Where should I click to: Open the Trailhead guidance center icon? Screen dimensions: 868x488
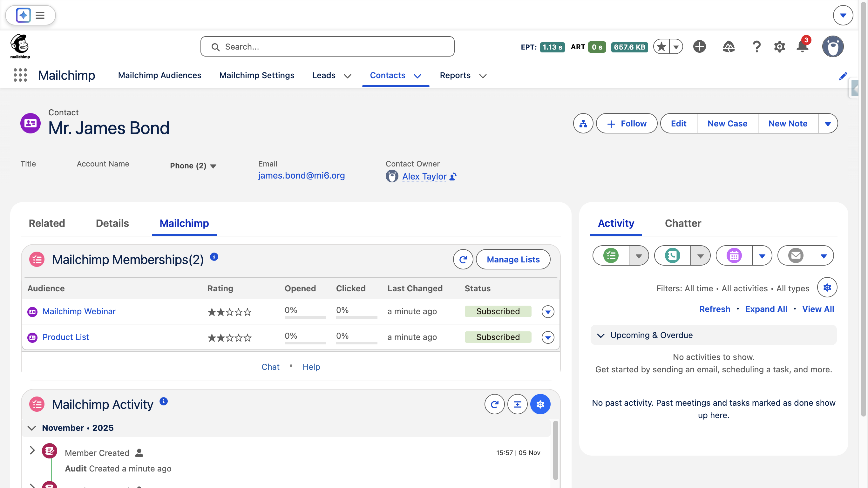click(x=728, y=46)
